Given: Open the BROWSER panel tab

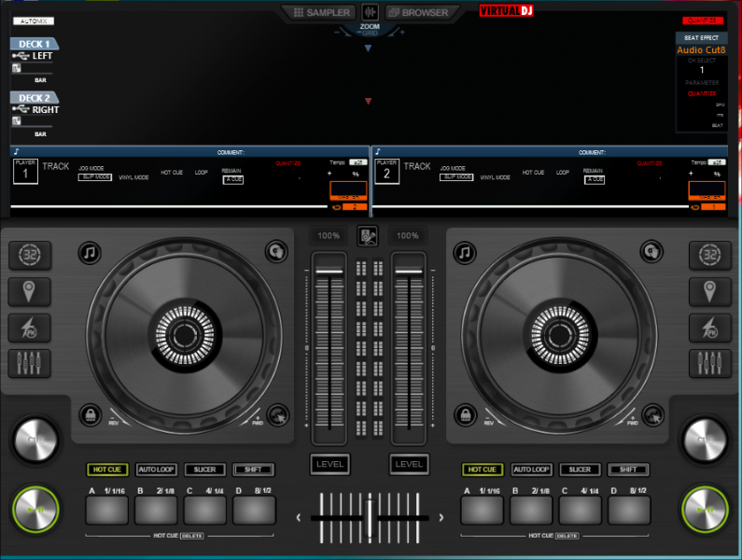Looking at the screenshot, I should 419,13.
